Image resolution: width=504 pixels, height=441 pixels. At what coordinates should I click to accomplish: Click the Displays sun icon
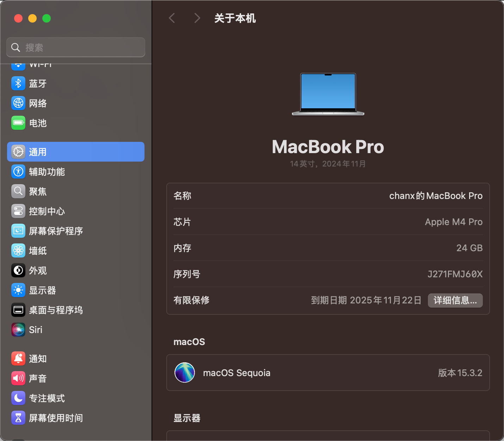[18, 290]
